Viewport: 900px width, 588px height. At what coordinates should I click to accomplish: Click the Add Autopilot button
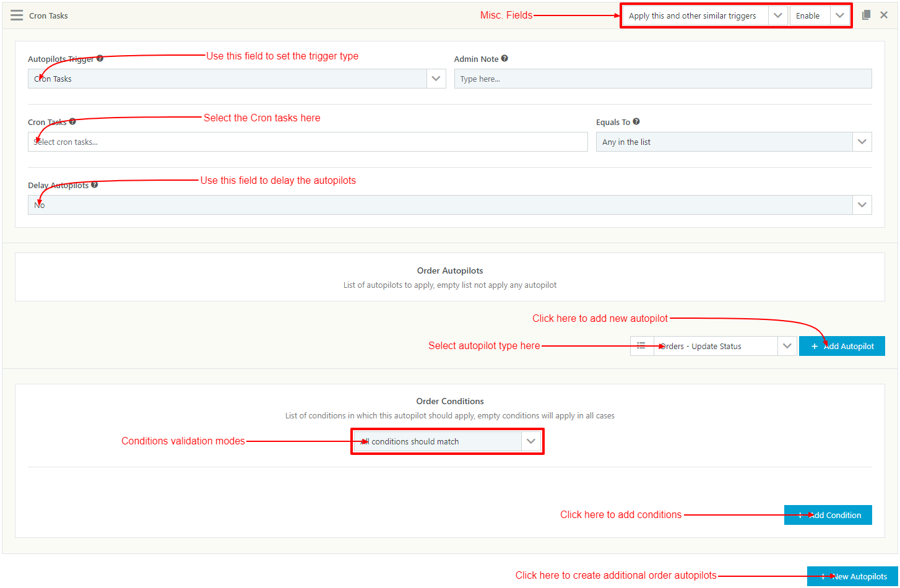(x=842, y=346)
